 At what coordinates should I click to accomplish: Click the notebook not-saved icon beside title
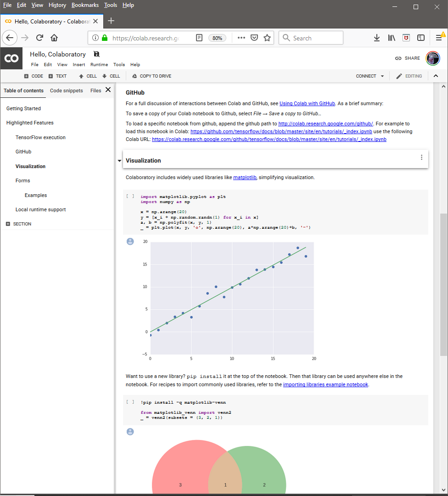point(97,54)
